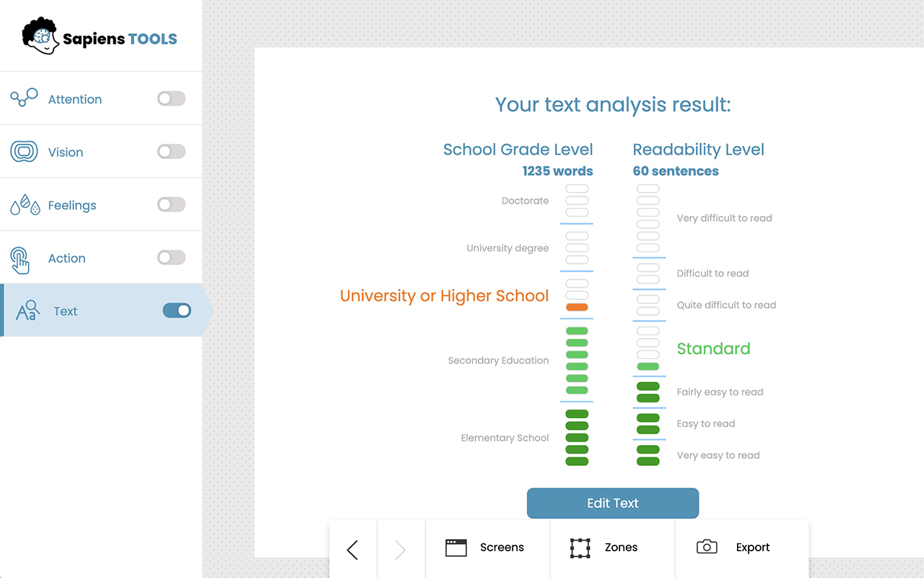Click the Screens window icon
924x578 pixels.
tap(456, 548)
